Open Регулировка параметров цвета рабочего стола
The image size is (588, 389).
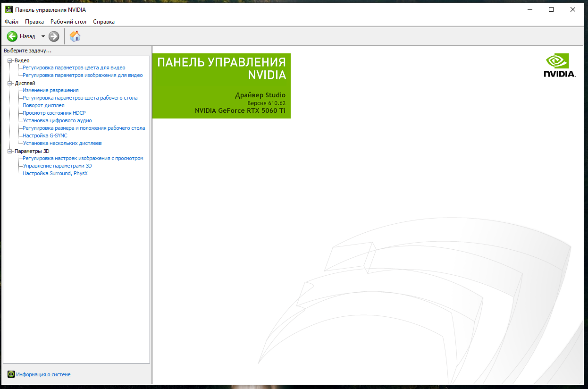click(x=80, y=98)
